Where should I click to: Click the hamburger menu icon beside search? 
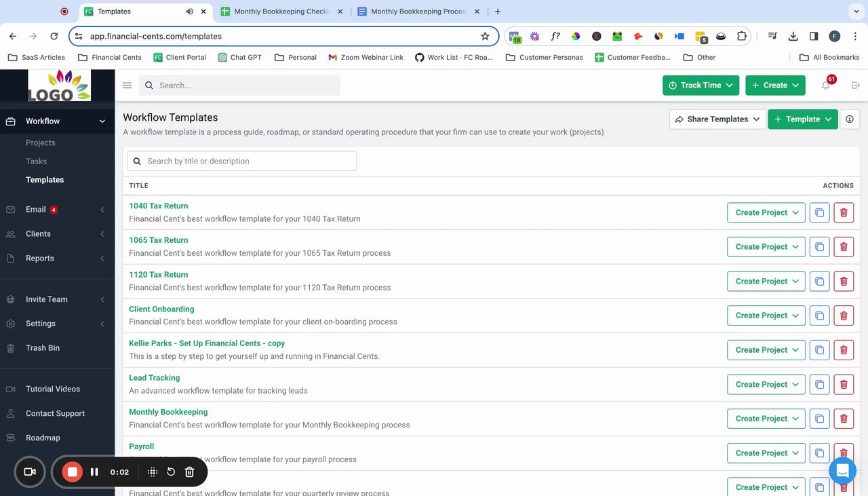[x=127, y=85]
